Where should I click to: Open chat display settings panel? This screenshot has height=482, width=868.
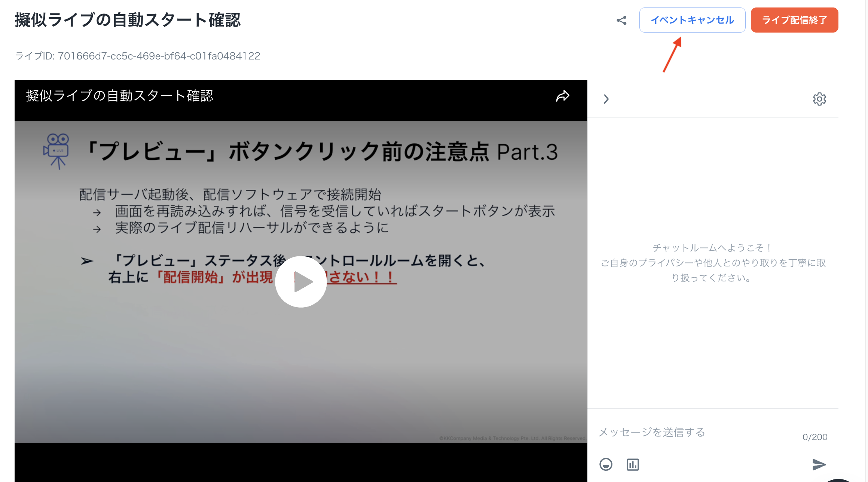819,99
